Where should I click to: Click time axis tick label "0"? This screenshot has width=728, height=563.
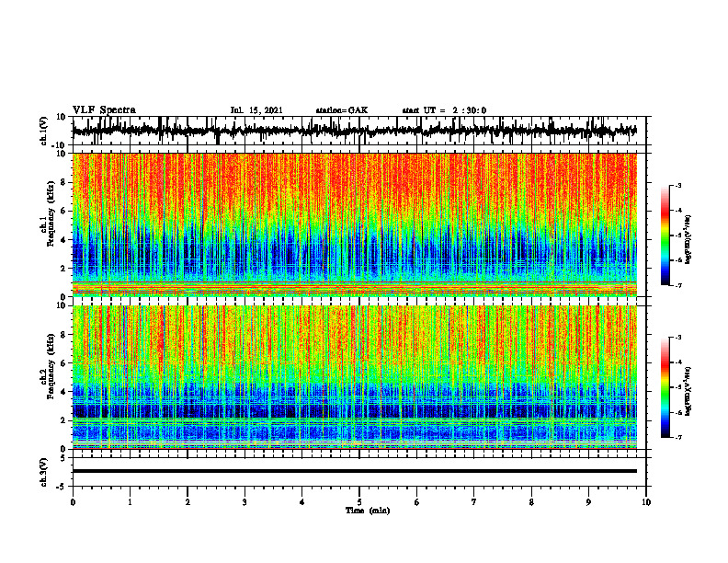pyautogui.click(x=73, y=502)
